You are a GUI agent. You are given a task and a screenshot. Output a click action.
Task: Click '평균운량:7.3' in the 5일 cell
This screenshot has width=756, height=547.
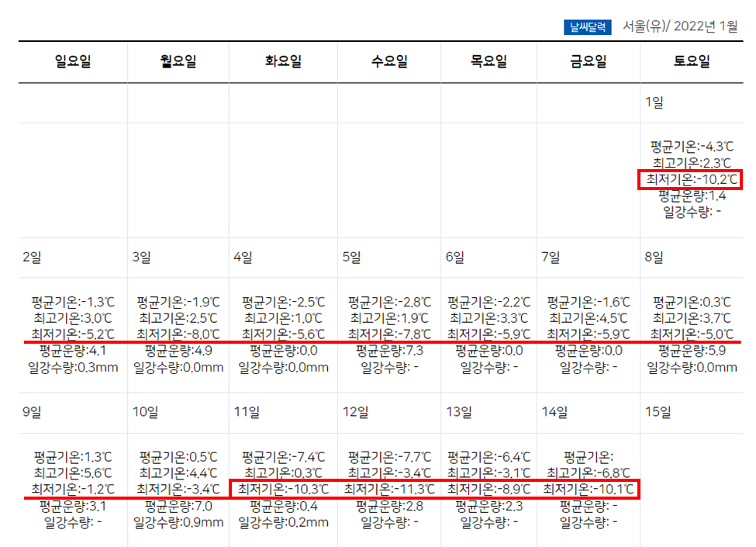389,351
